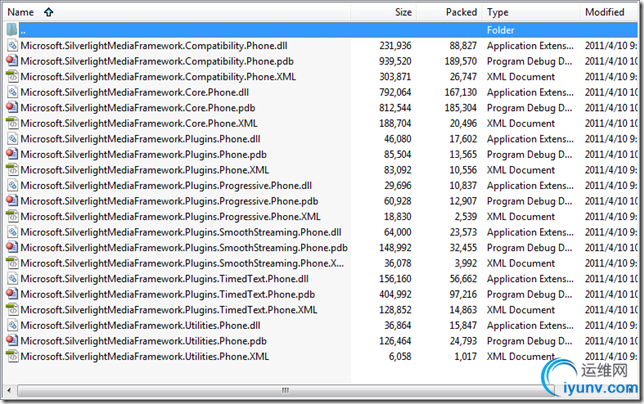Click the icon of Plugins.TimedText.Phone.pdb
The height and width of the screenshot is (404, 644).
pos(12,294)
